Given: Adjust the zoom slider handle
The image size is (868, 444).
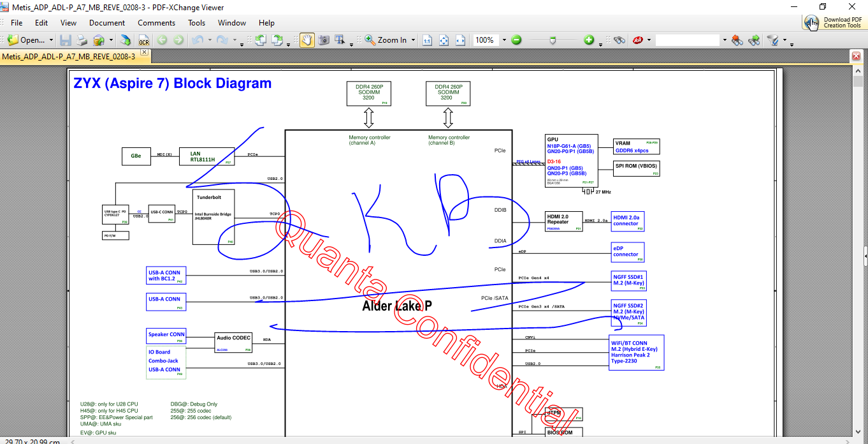Looking at the screenshot, I should [x=553, y=40].
